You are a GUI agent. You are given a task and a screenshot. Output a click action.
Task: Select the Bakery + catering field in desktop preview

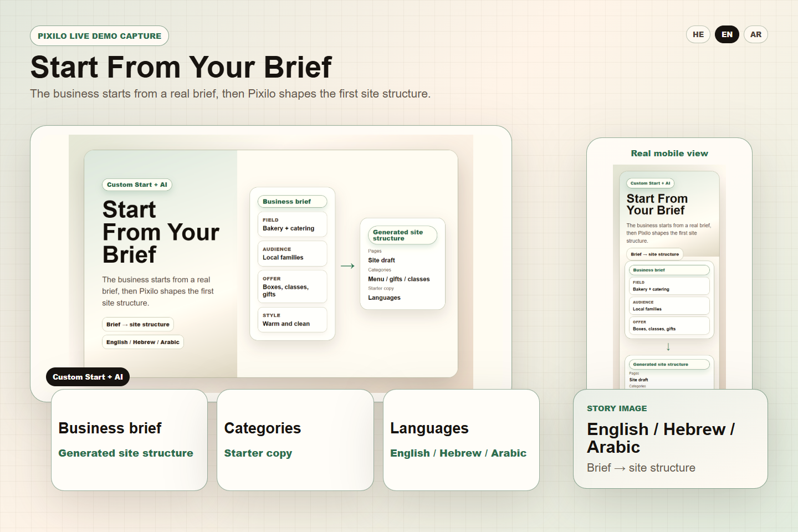pos(293,224)
